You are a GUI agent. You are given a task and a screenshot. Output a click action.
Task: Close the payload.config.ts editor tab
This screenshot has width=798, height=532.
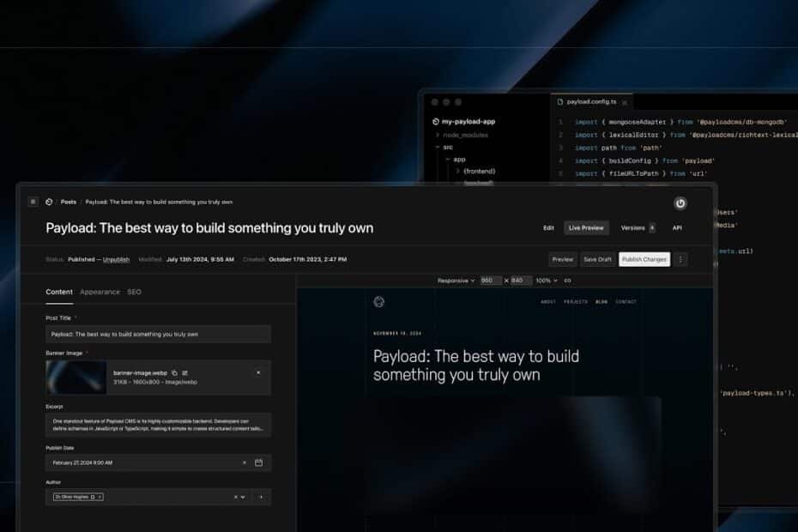[x=625, y=102]
